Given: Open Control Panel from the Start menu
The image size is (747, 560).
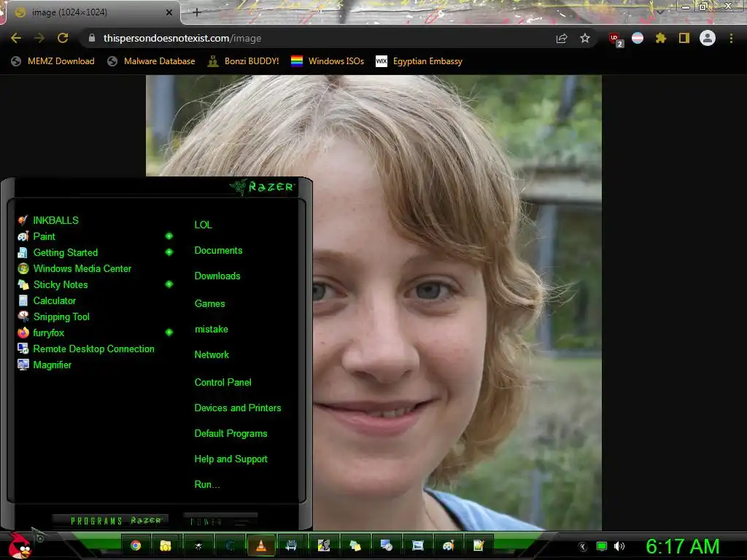Looking at the screenshot, I should pyautogui.click(x=223, y=382).
